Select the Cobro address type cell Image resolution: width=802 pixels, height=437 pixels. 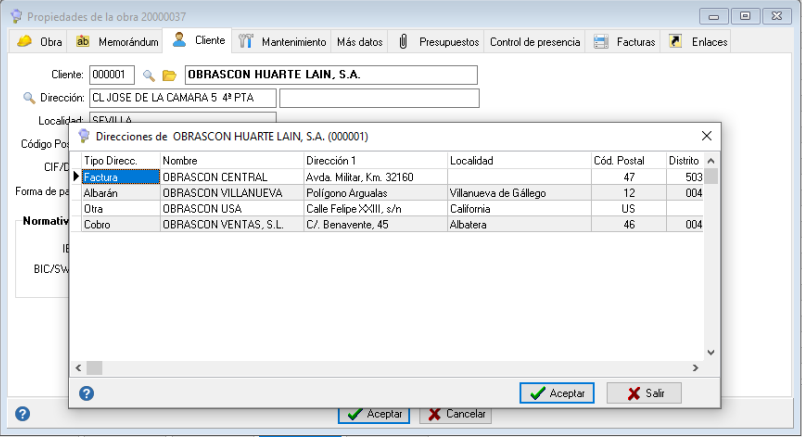point(121,225)
